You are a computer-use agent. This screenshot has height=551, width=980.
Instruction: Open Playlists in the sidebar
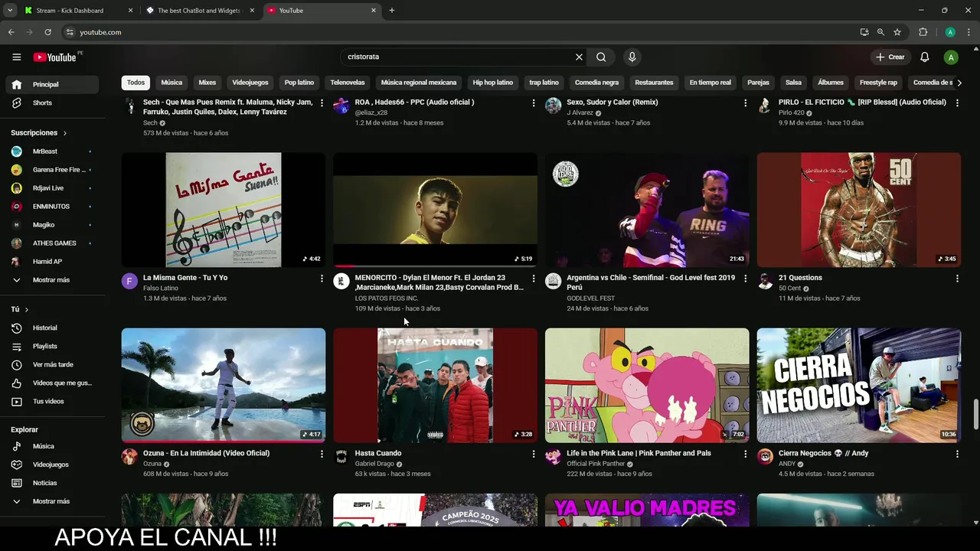pos(51,346)
